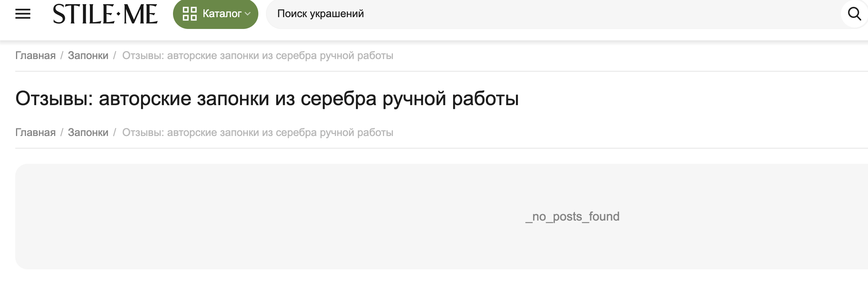Click the upper breadcrumb's current page Отзывы item

pos(258,56)
